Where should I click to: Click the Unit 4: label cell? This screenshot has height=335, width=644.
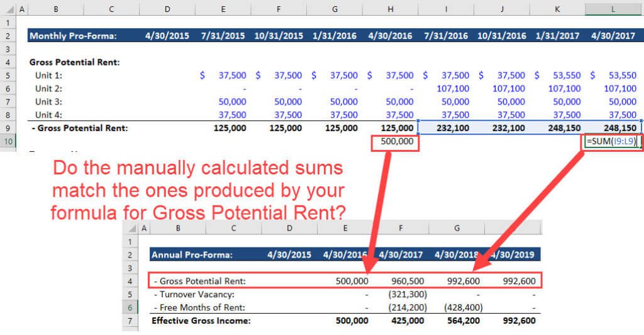coord(49,115)
